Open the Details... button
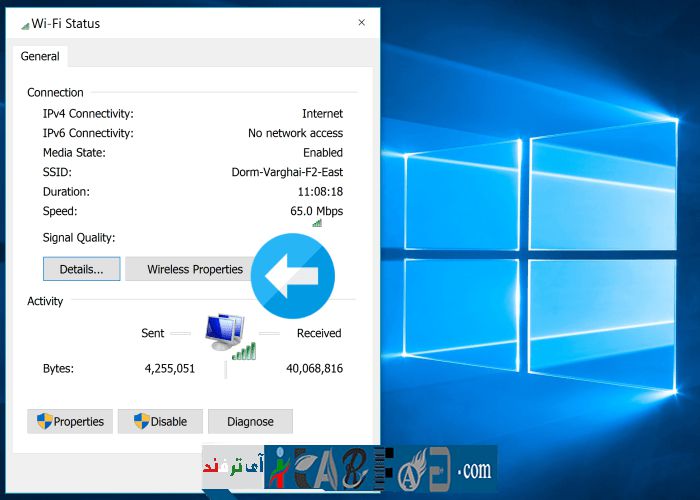700x500 pixels. click(x=82, y=269)
